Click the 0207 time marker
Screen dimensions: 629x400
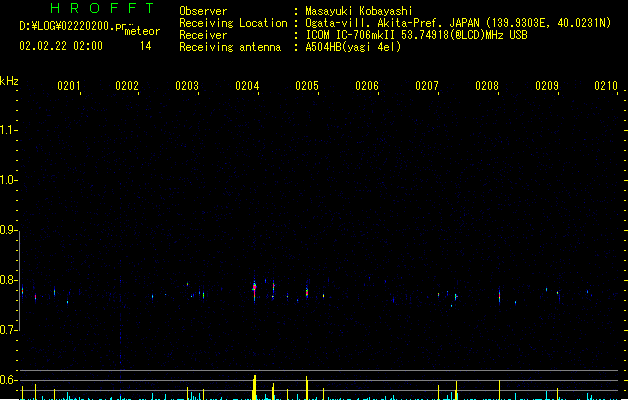[427, 86]
